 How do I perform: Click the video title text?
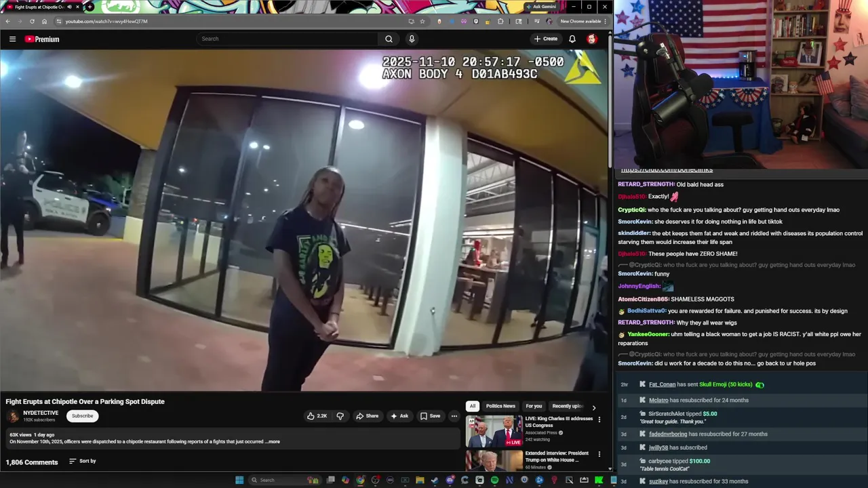click(x=85, y=402)
